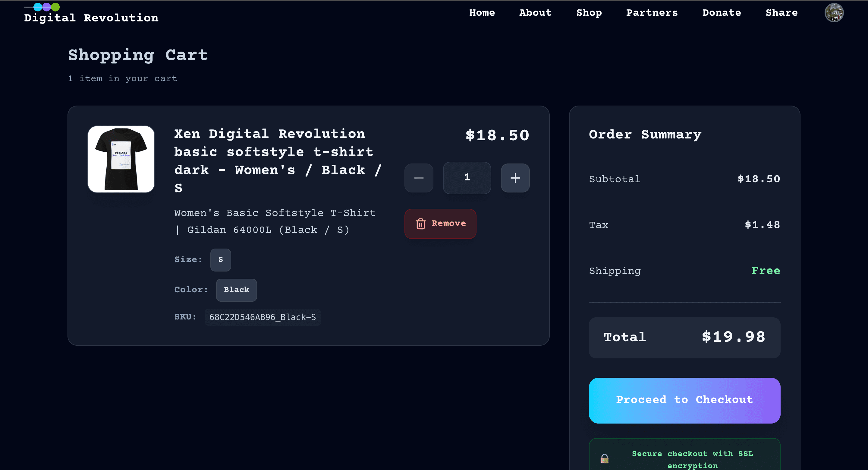Click the SKU code 68C22D546AB96_Black-S
Screen dimensions: 868x470
point(263,317)
